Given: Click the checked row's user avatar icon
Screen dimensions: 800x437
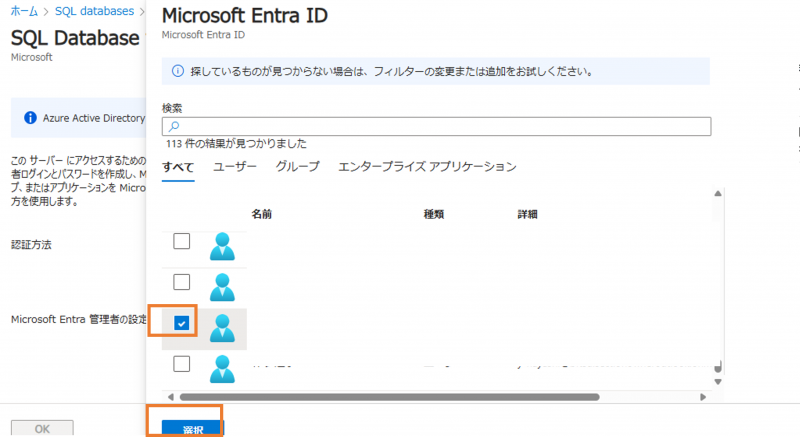Looking at the screenshot, I should (x=222, y=328).
